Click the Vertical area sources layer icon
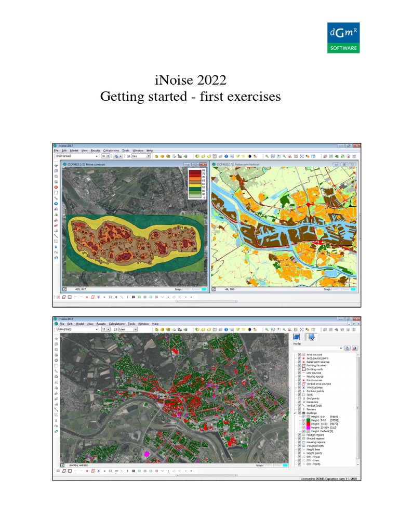 (303, 384)
